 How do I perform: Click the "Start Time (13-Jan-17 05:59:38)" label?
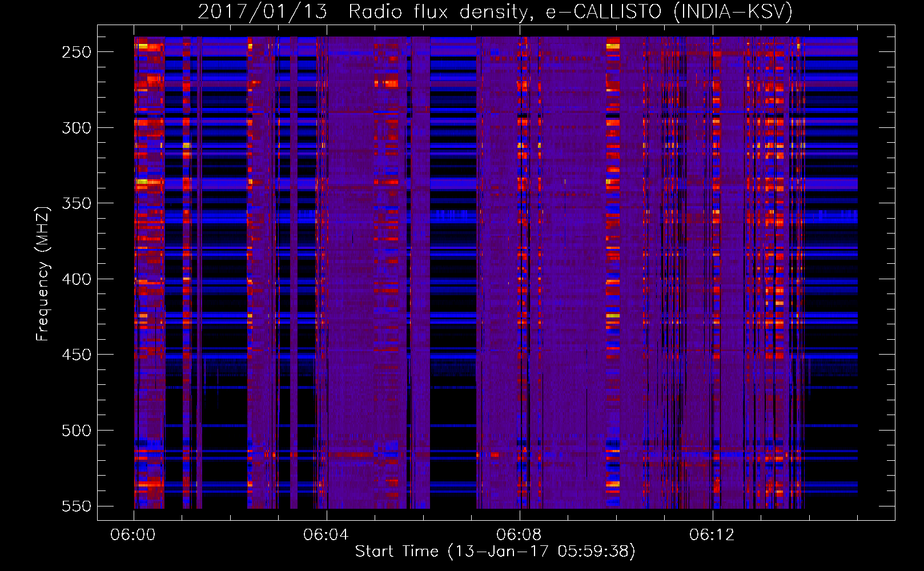click(x=495, y=552)
